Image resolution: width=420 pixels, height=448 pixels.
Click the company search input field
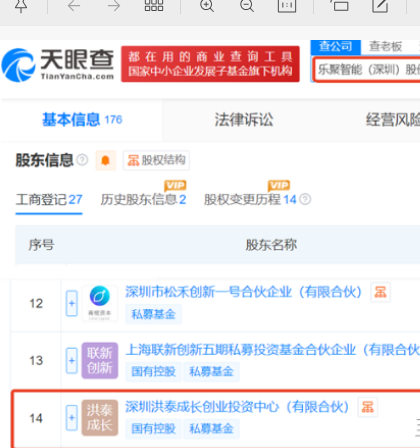tap(366, 69)
